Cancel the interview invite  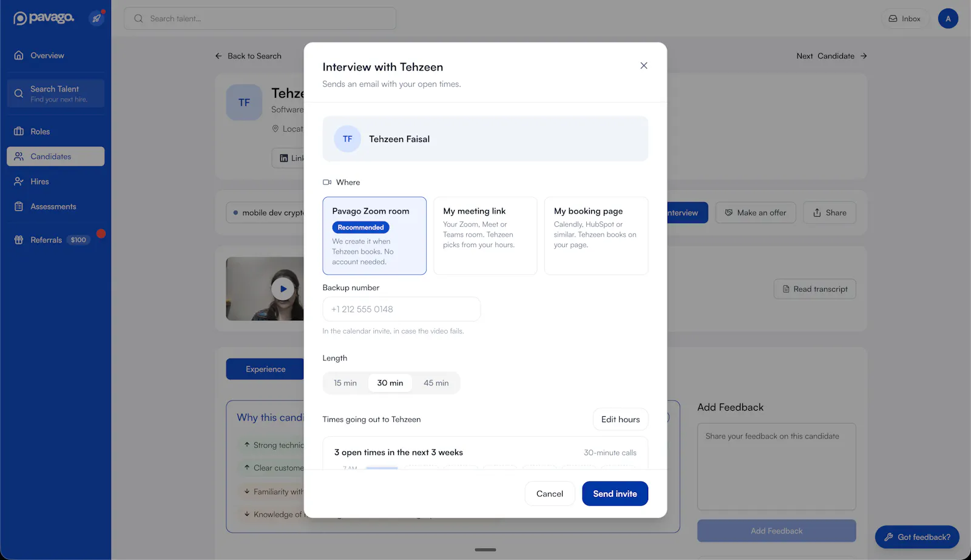[x=550, y=494]
